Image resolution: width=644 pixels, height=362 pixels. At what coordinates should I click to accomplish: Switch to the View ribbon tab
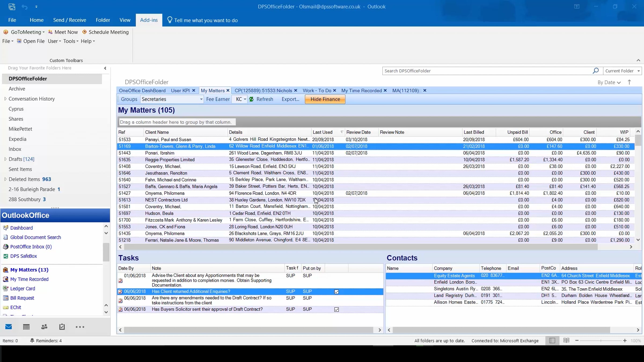[x=125, y=20]
